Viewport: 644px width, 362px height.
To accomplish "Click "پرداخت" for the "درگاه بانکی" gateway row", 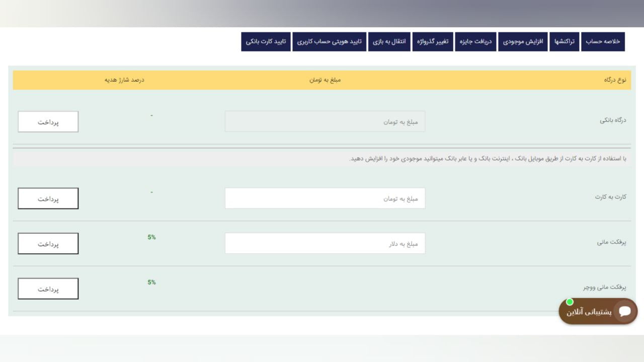I will [x=48, y=121].
